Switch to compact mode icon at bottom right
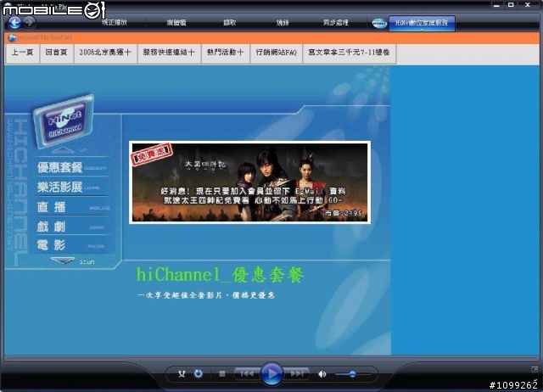The width and height of the screenshot is (543, 392). click(535, 369)
